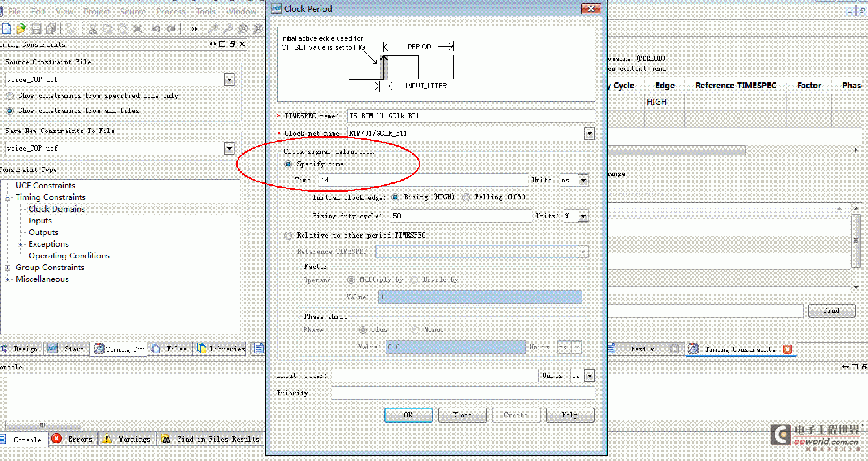Screen dimensions: 868x461
Task: Click the Zoom Out magnifier icon
Action: [228, 29]
